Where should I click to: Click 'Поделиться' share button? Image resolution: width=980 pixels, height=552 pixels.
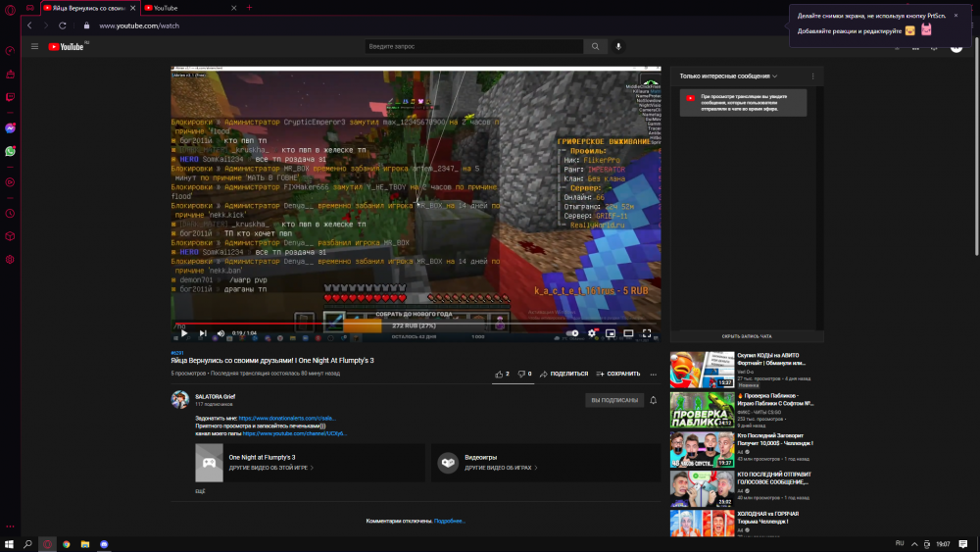563,374
